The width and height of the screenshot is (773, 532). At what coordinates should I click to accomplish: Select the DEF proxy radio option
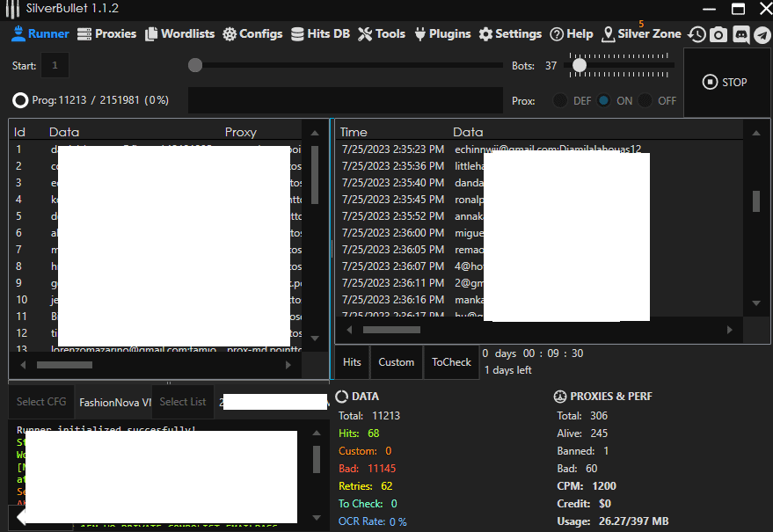[x=560, y=100]
